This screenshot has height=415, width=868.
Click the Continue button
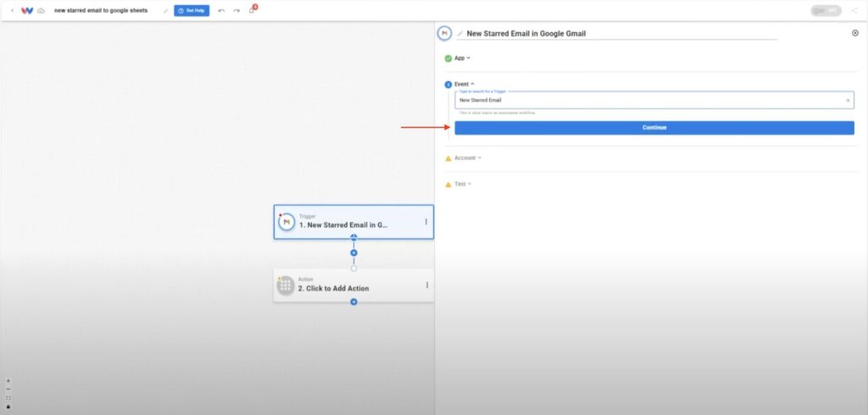654,127
